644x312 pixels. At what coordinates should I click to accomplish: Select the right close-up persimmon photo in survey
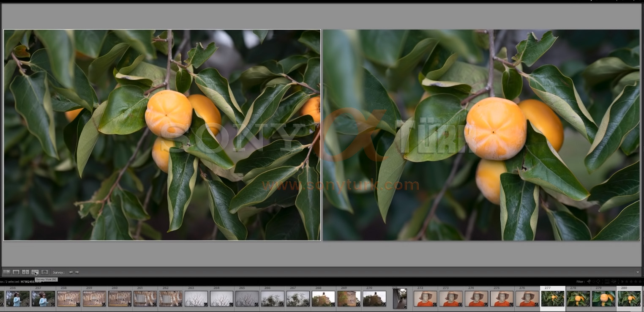tap(481, 135)
